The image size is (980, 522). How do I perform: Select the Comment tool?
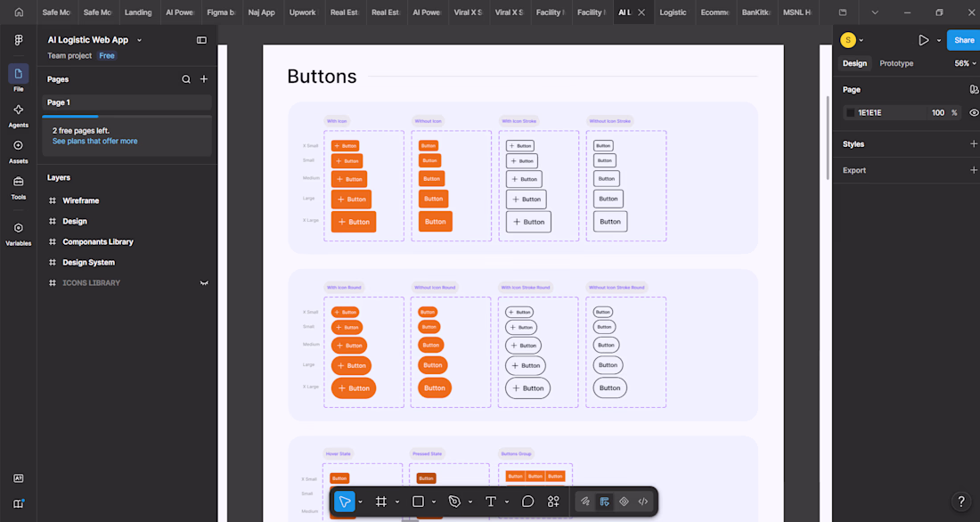click(527, 502)
